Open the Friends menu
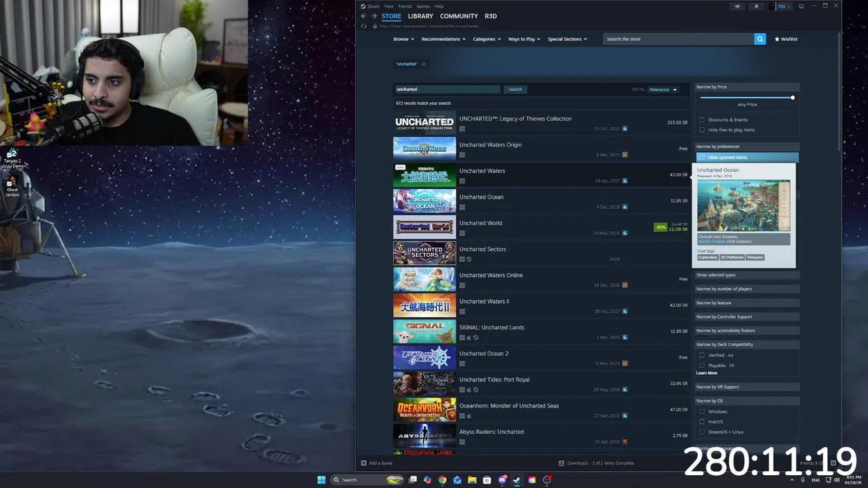The height and width of the screenshot is (488, 868). (x=405, y=6)
